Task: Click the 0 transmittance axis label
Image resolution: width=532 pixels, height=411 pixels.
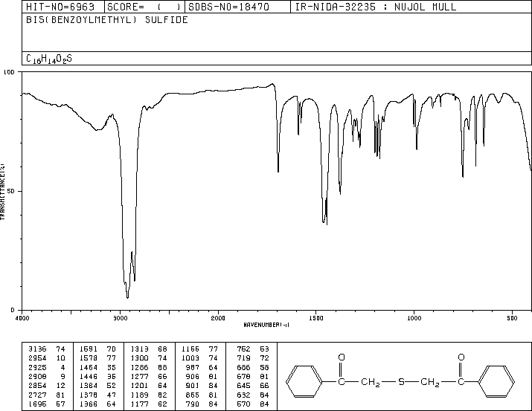Action: (13, 310)
